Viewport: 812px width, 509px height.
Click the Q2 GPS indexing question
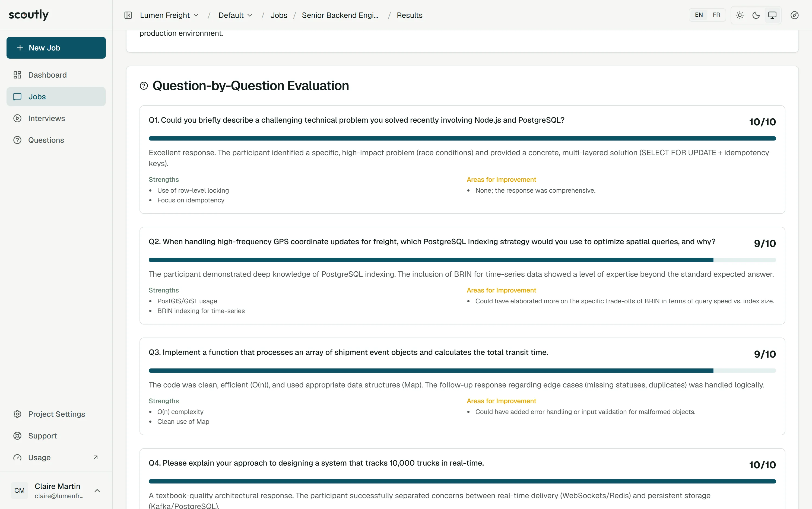[432, 242]
